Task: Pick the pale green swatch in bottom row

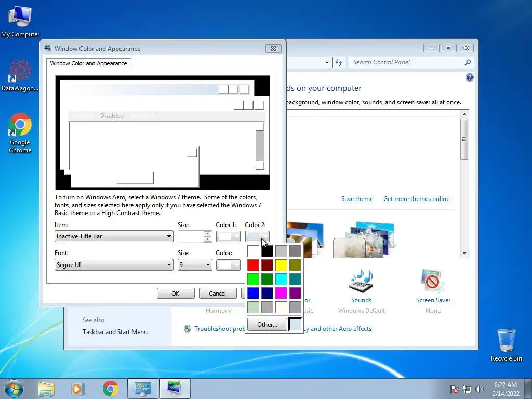Action: pos(253,307)
